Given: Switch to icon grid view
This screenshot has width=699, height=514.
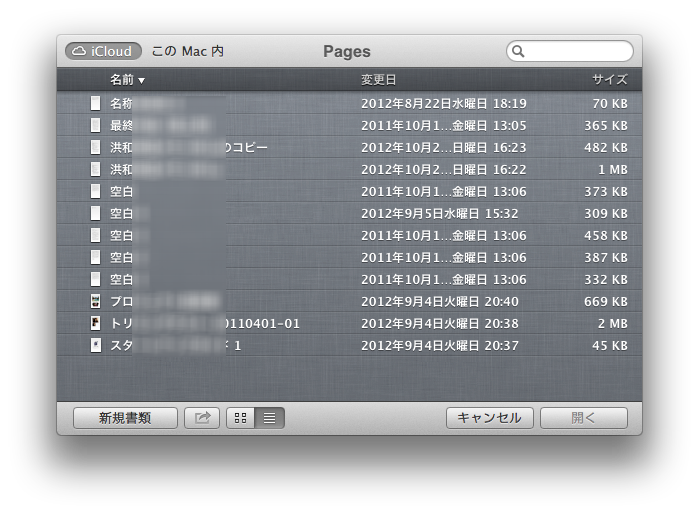Looking at the screenshot, I should pyautogui.click(x=240, y=418).
